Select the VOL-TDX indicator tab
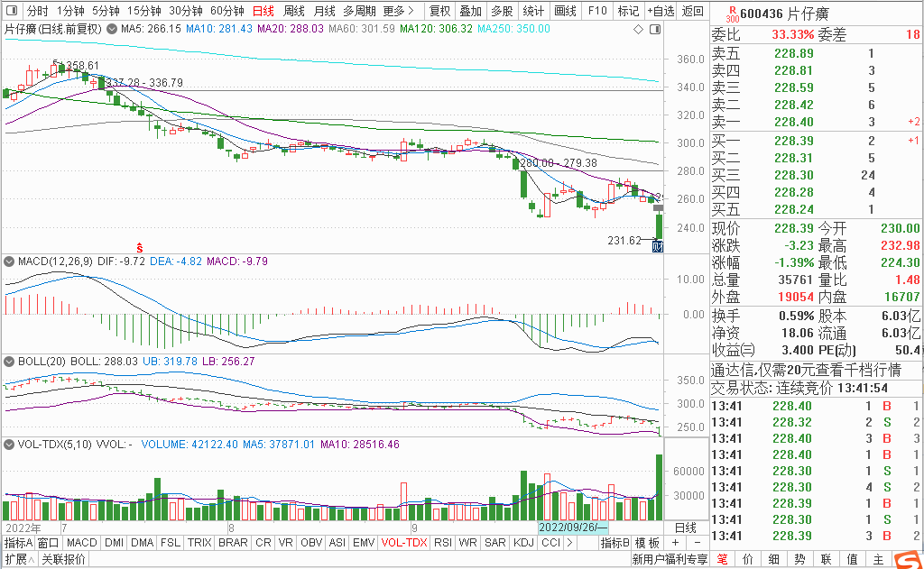Screen dimensions: 924x569 [x=403, y=543]
